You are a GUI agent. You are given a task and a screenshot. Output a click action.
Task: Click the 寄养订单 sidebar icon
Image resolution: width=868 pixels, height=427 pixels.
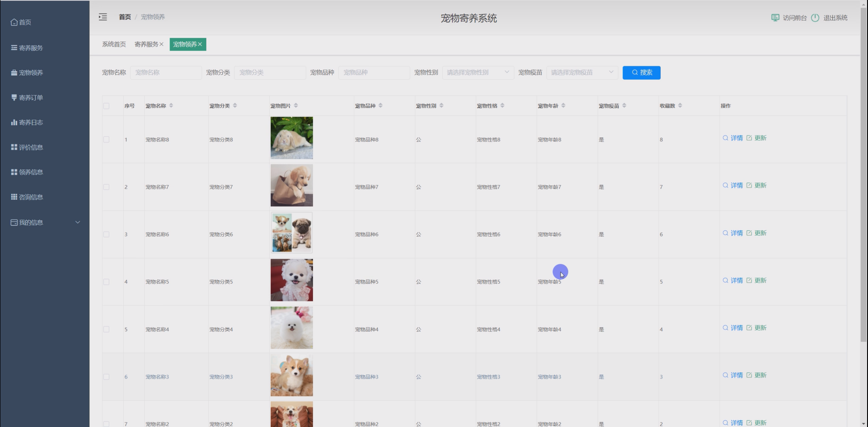[14, 97]
